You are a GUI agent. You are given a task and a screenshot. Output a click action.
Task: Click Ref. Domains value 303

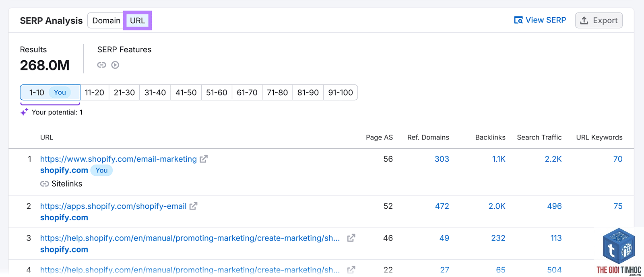(442, 159)
